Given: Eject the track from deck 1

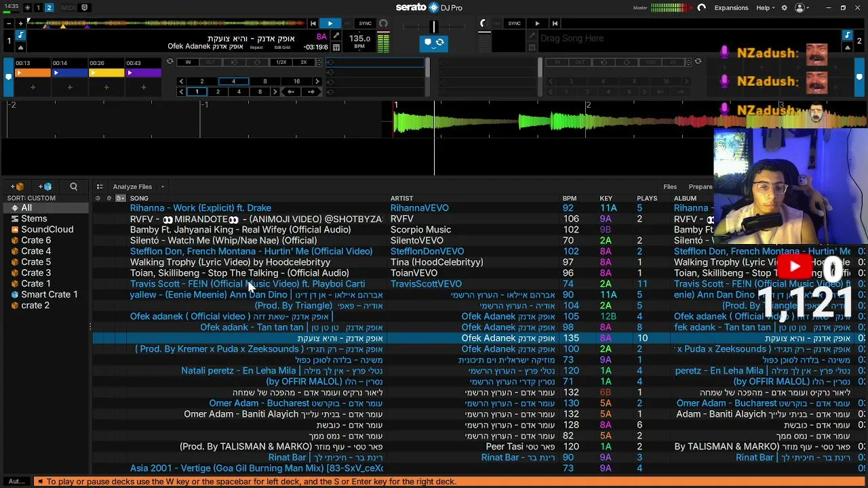Looking at the screenshot, I should pyautogui.click(x=21, y=47).
